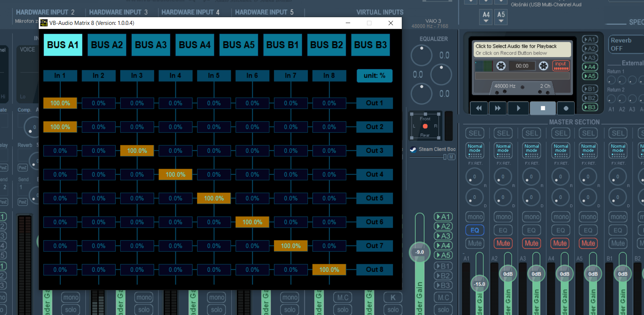Click the VB-Audio Matrix 8 title bar icon

[44, 23]
